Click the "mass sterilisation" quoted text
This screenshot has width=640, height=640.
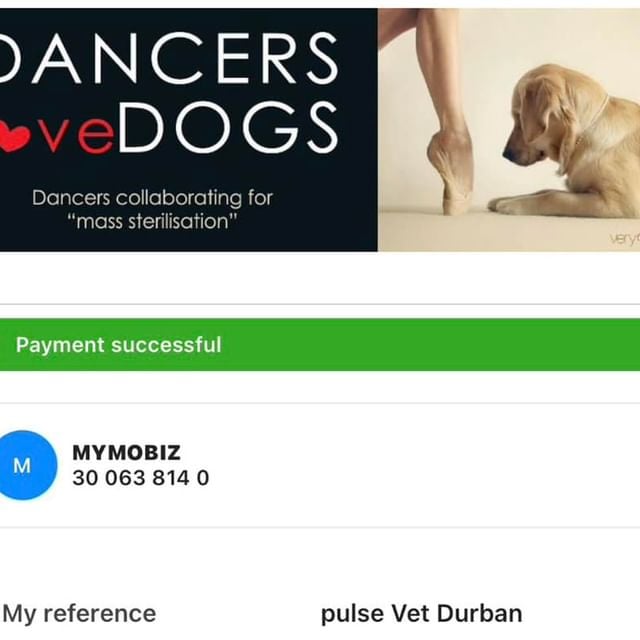tap(152, 221)
